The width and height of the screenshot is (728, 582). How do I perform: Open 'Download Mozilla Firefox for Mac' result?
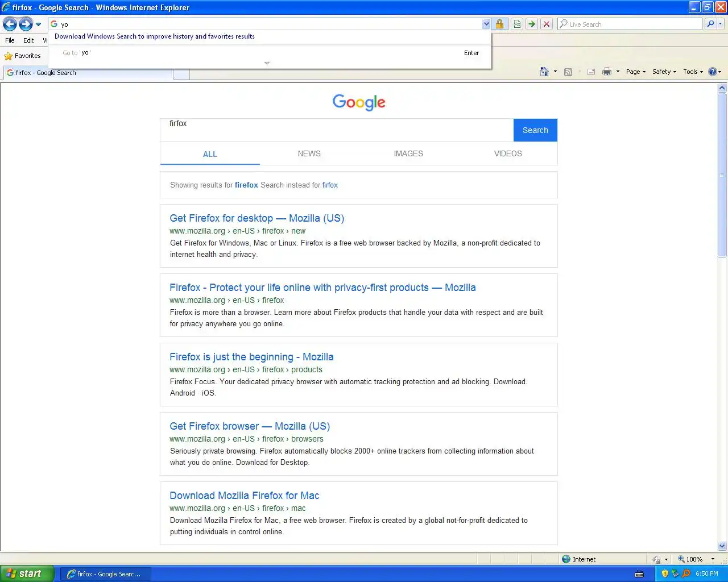pos(245,496)
